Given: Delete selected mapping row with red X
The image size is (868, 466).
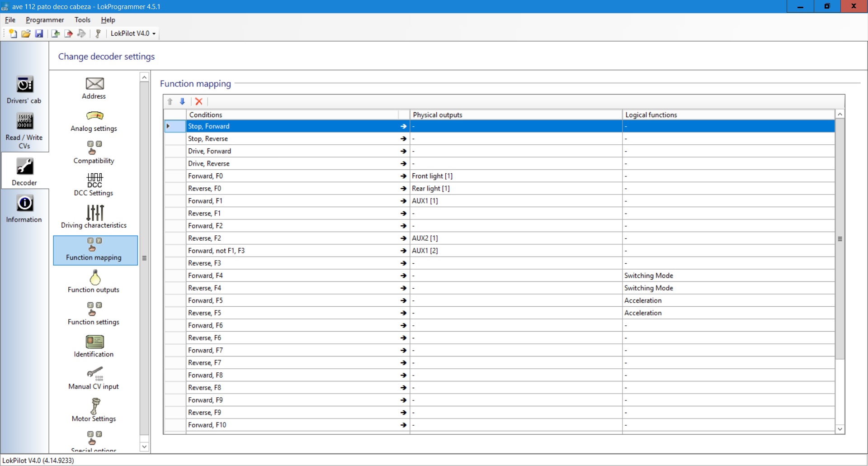Looking at the screenshot, I should (198, 101).
